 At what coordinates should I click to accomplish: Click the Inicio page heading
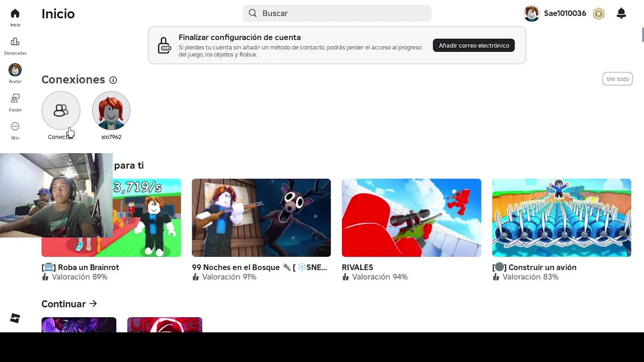tap(58, 14)
